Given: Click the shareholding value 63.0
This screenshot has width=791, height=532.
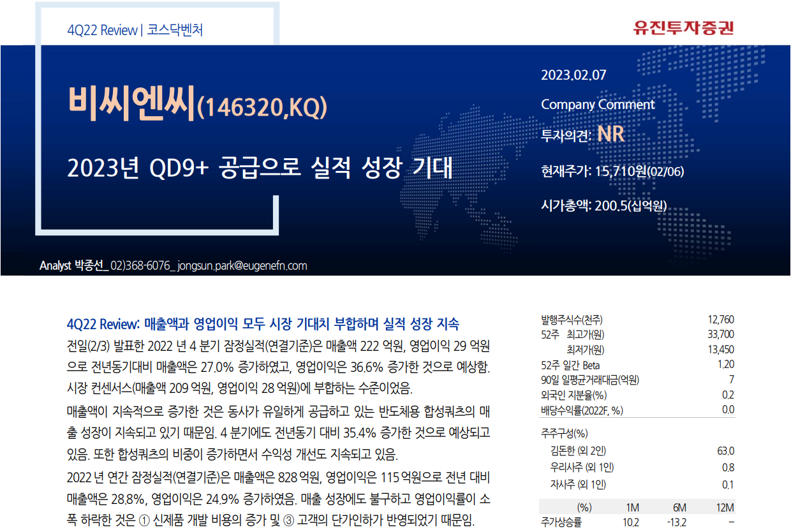Looking at the screenshot, I should point(726,451).
